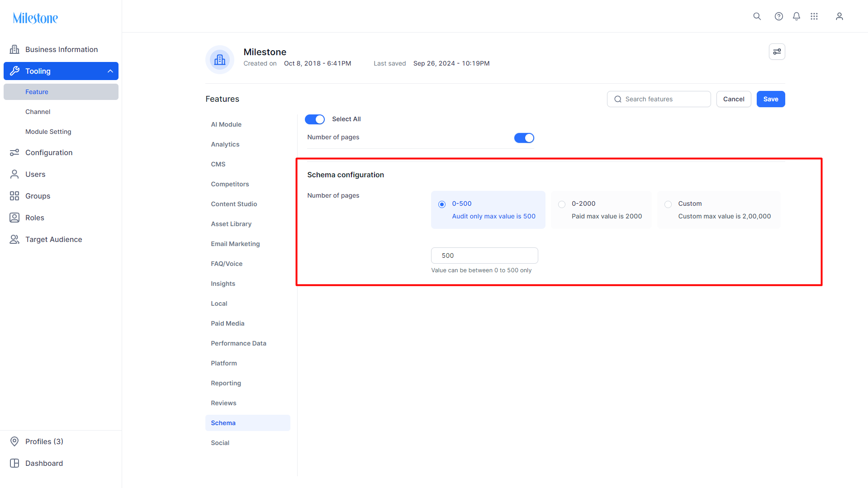Select Platform feature category
The height and width of the screenshot is (488, 868).
coord(248,363)
